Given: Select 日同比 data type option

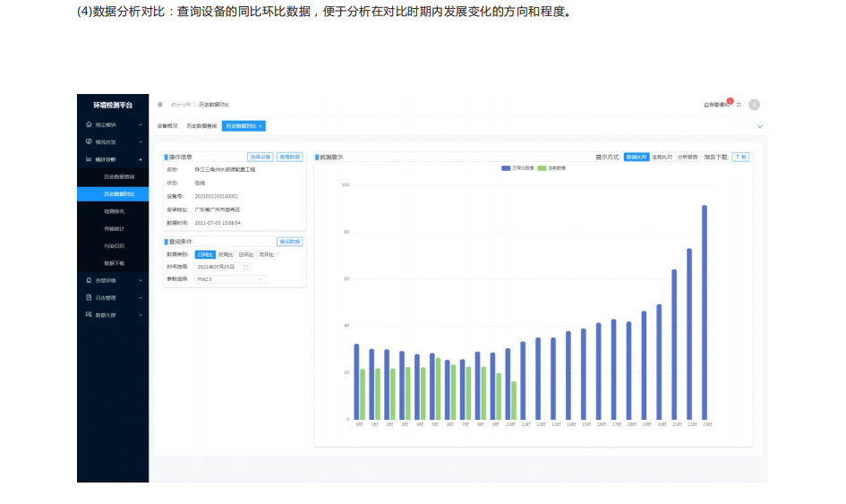Looking at the screenshot, I should click(x=205, y=255).
